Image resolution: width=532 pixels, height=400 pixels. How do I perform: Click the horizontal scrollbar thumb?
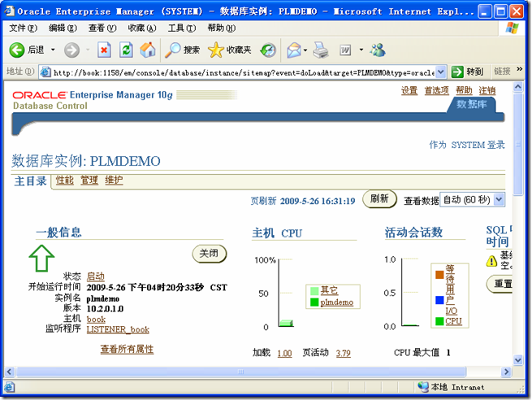(241, 372)
